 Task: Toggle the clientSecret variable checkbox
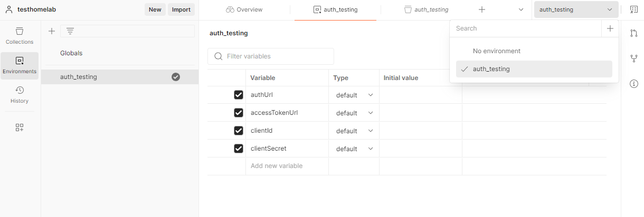click(239, 149)
